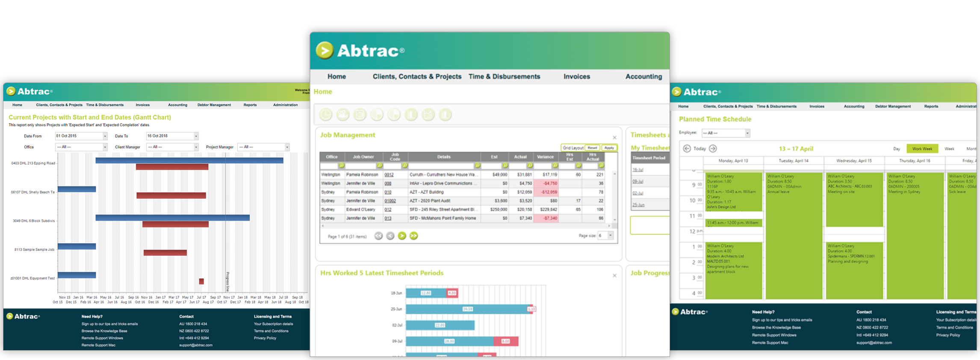Open Project Manager dropdown in Gantt Chart window
This screenshot has width=980, height=360.
tap(287, 147)
